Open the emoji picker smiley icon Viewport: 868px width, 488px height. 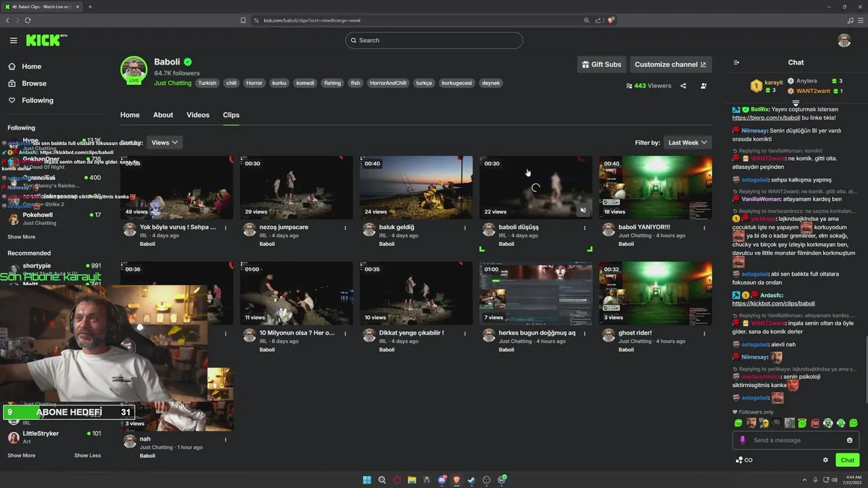pos(850,441)
